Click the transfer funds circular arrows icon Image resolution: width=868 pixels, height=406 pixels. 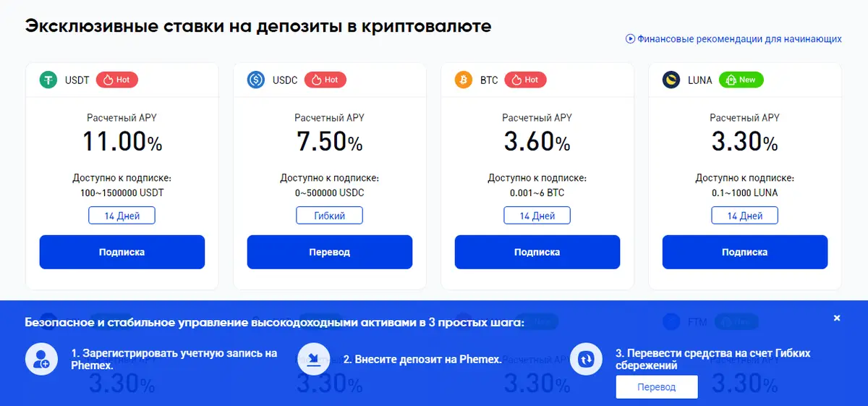pos(586,359)
